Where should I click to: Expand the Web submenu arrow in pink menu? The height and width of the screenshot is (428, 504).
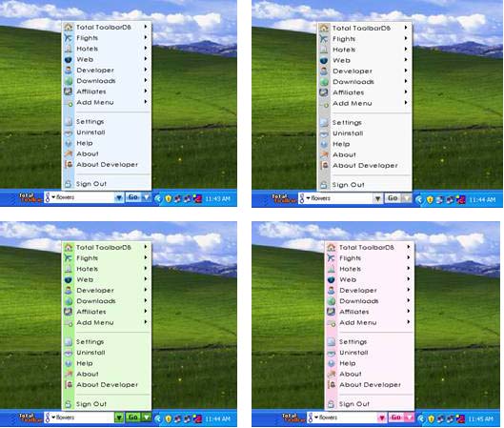[409, 279]
